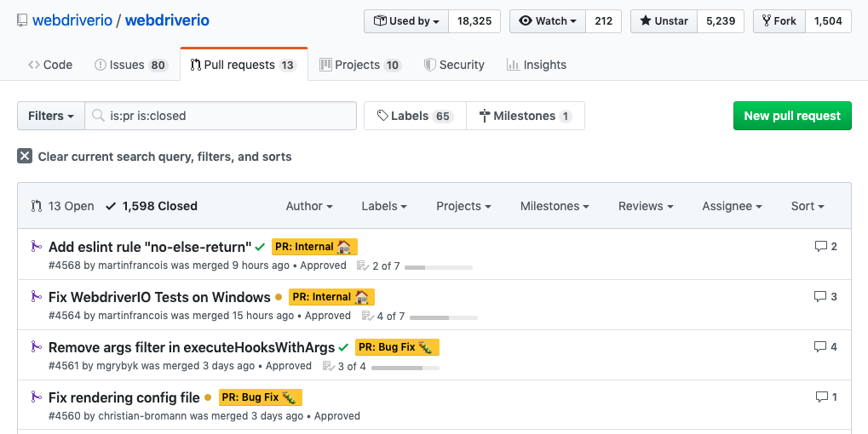868x434 pixels.
Task: Open the webdriverio repository name link
Action: [167, 20]
